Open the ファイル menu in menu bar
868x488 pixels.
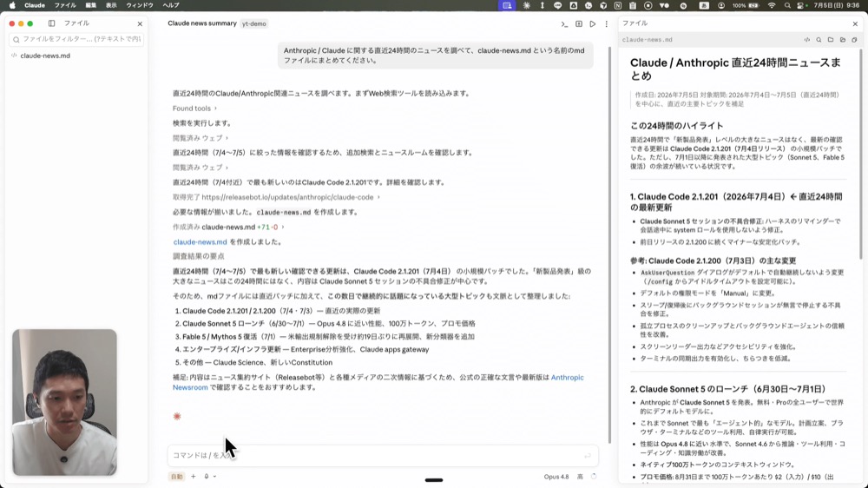[x=65, y=5]
